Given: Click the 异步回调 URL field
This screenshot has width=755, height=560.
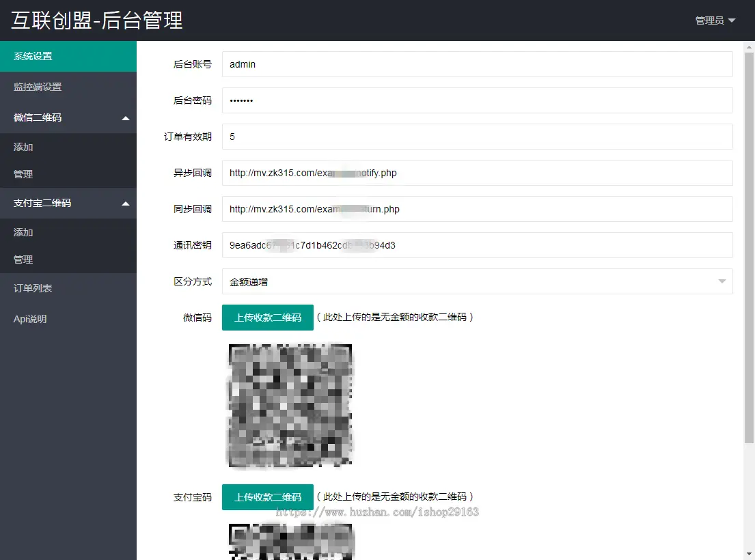Looking at the screenshot, I should click(477, 173).
